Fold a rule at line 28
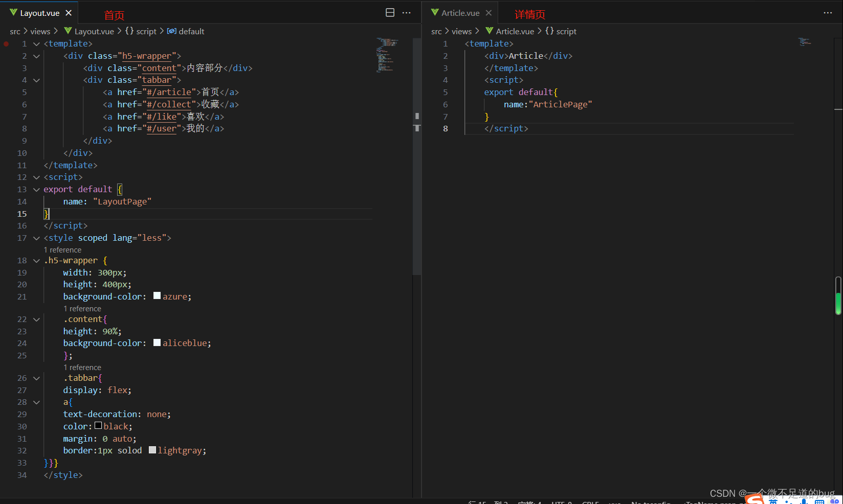Viewport: 843px width, 504px height. (x=36, y=402)
